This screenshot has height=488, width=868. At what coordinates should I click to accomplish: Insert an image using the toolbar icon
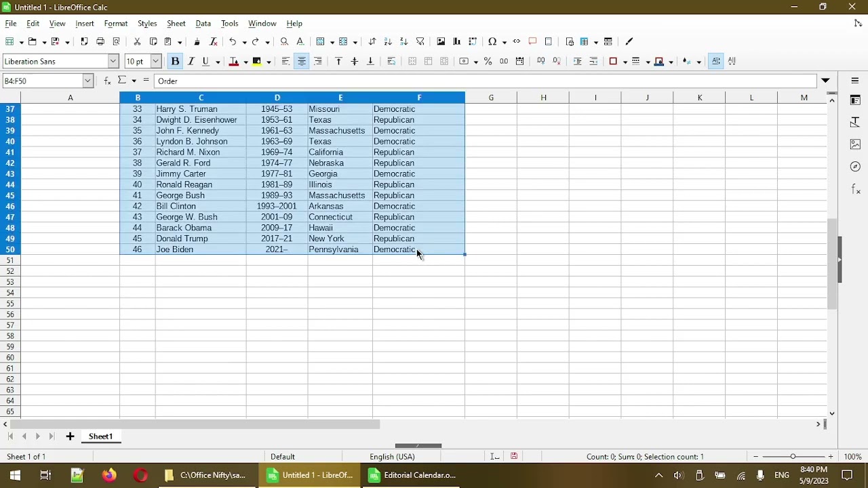[441, 41]
